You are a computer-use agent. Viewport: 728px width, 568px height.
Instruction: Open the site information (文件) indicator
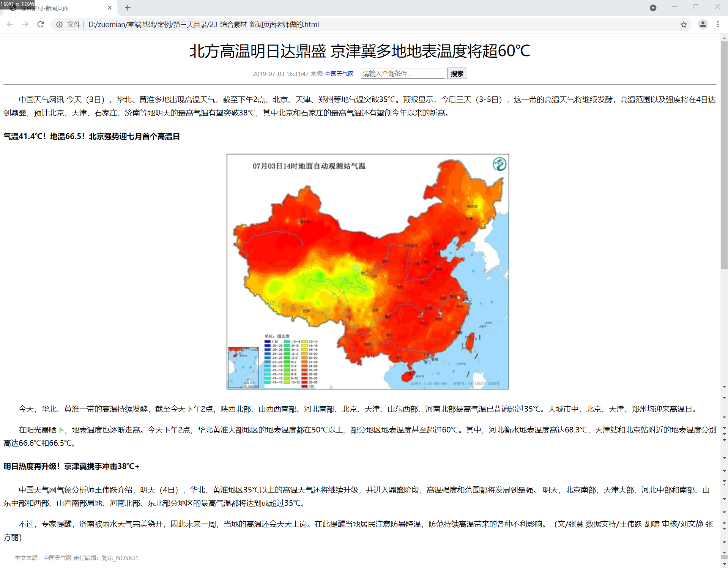[x=59, y=24]
